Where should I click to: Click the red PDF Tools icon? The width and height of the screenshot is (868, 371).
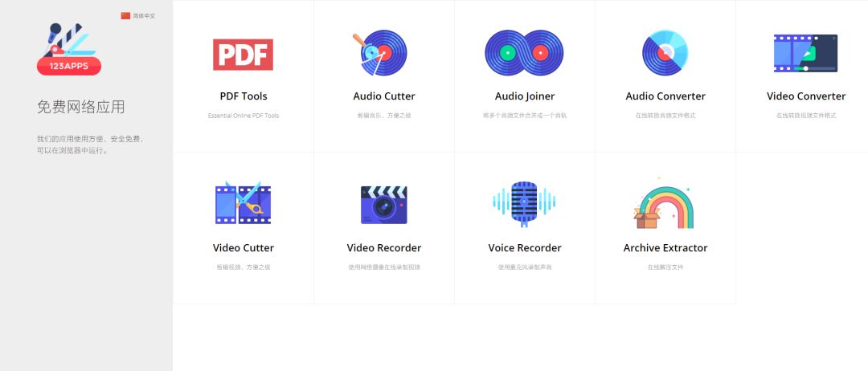click(x=243, y=55)
